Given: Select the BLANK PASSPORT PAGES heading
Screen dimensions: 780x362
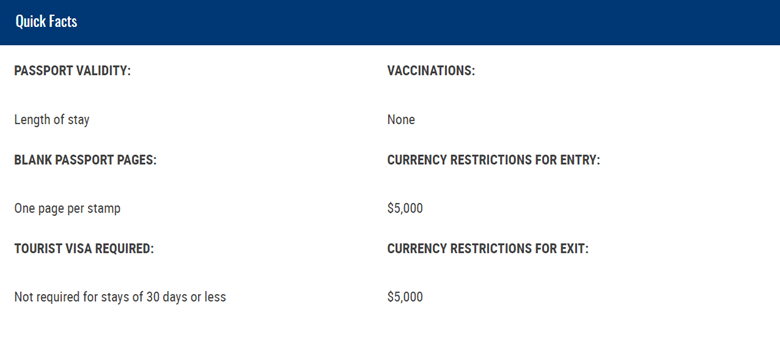Looking at the screenshot, I should (85, 160).
